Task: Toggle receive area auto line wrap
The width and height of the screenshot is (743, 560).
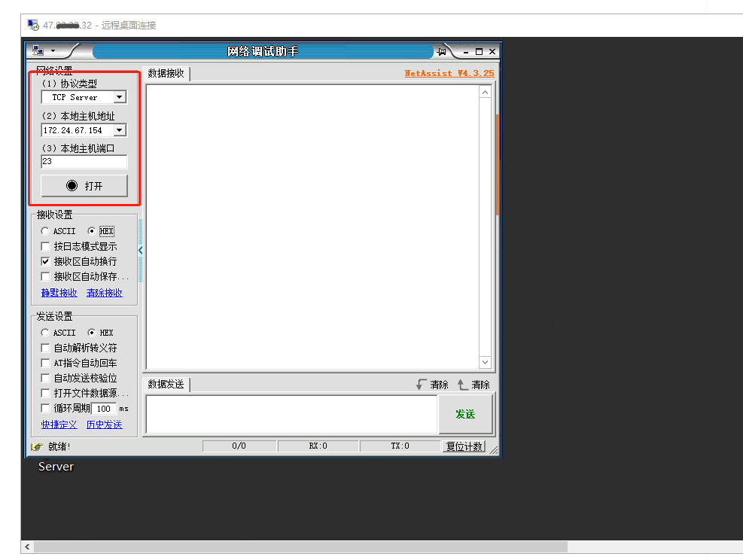Action: pos(45,261)
